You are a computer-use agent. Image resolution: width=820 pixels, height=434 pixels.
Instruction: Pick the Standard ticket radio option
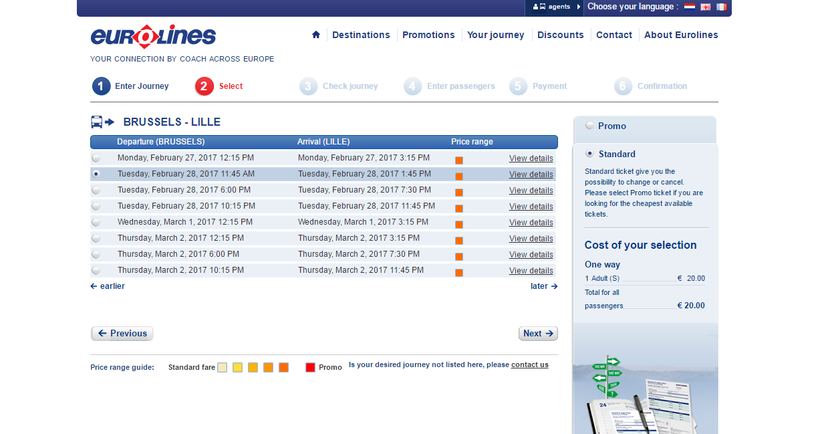[x=589, y=154]
